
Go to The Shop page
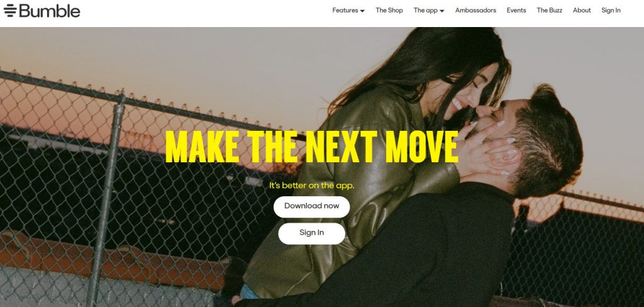389,10
